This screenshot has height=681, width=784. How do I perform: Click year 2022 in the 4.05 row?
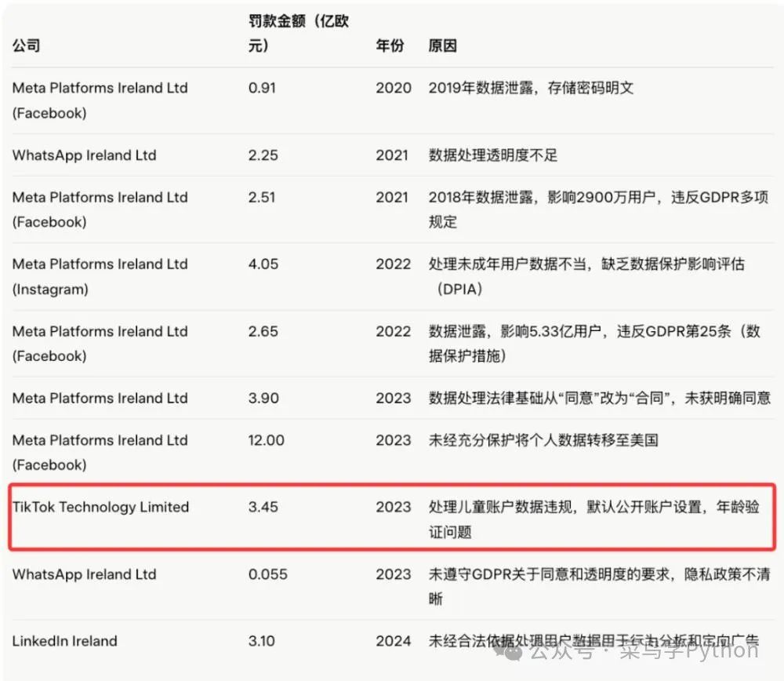coord(394,264)
